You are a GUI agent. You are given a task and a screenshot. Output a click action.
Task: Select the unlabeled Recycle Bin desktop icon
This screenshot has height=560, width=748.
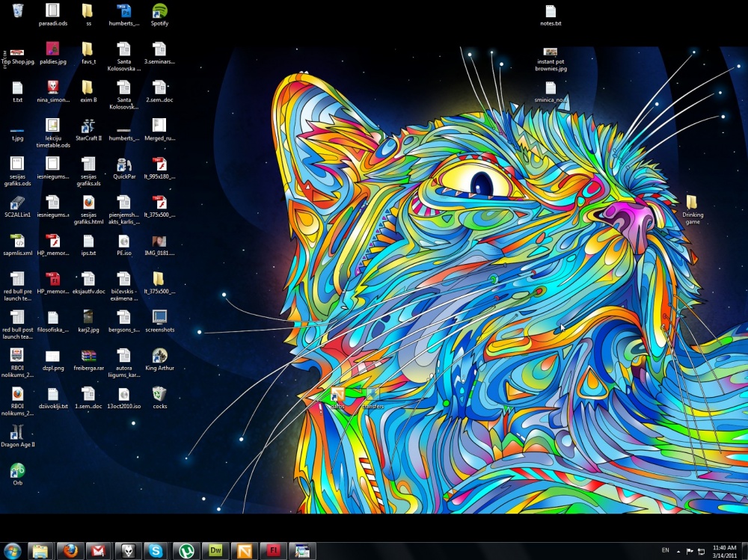coord(17,10)
